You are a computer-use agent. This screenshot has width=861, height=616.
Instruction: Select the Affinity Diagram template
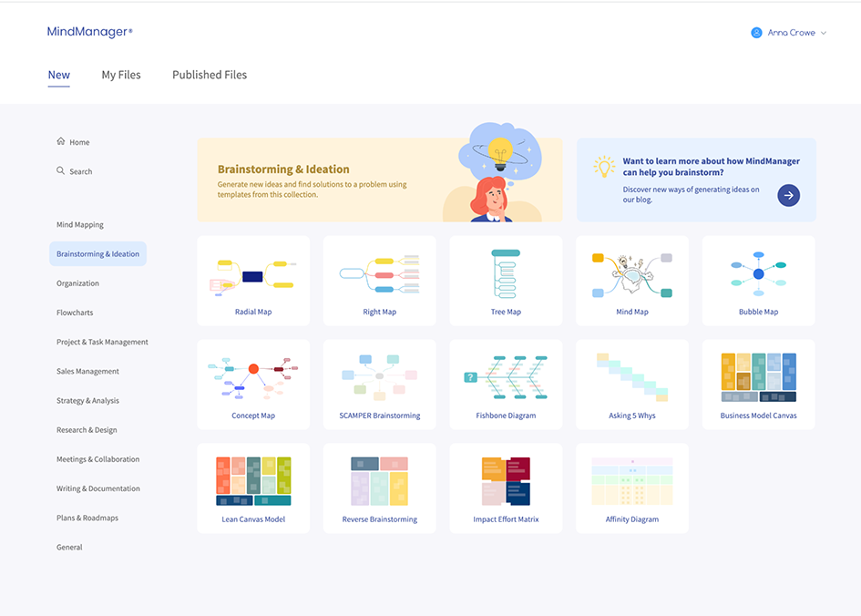click(x=632, y=488)
